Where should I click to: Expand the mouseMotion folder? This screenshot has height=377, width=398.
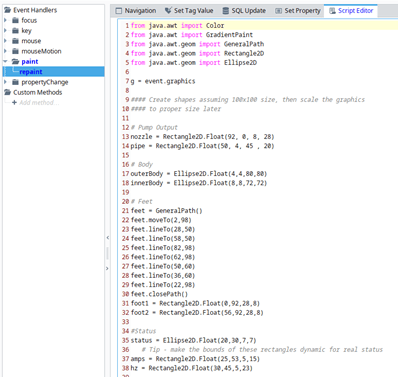pyautogui.click(x=5, y=51)
